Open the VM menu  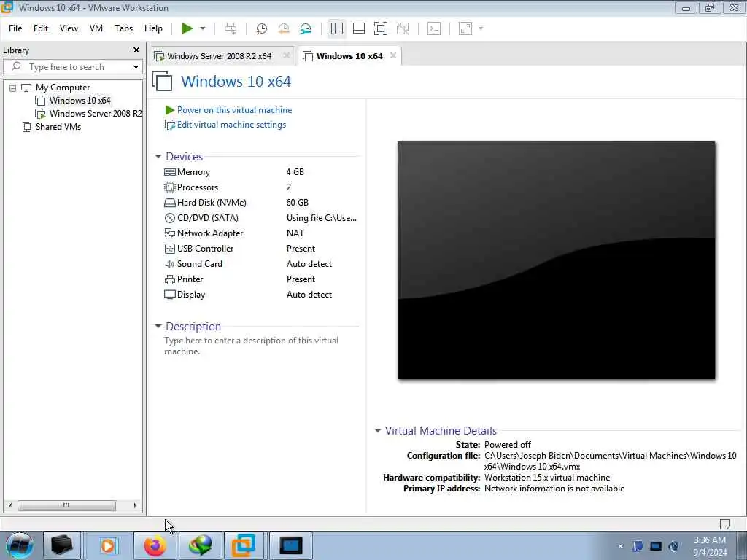96,28
